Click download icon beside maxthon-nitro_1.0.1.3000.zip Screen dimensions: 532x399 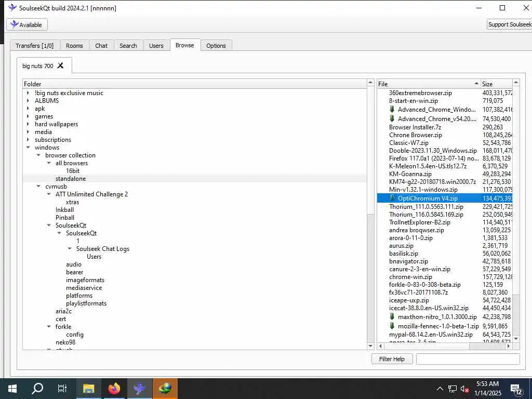[x=392, y=316]
